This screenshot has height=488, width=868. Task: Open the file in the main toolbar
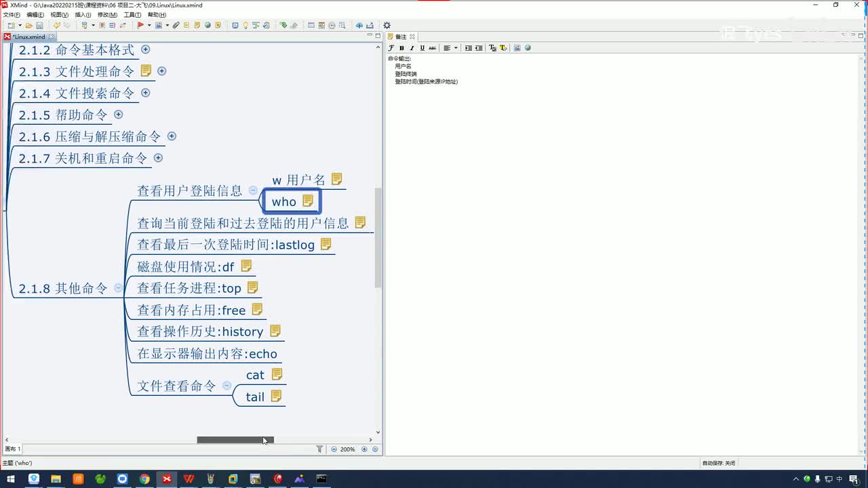(29, 26)
